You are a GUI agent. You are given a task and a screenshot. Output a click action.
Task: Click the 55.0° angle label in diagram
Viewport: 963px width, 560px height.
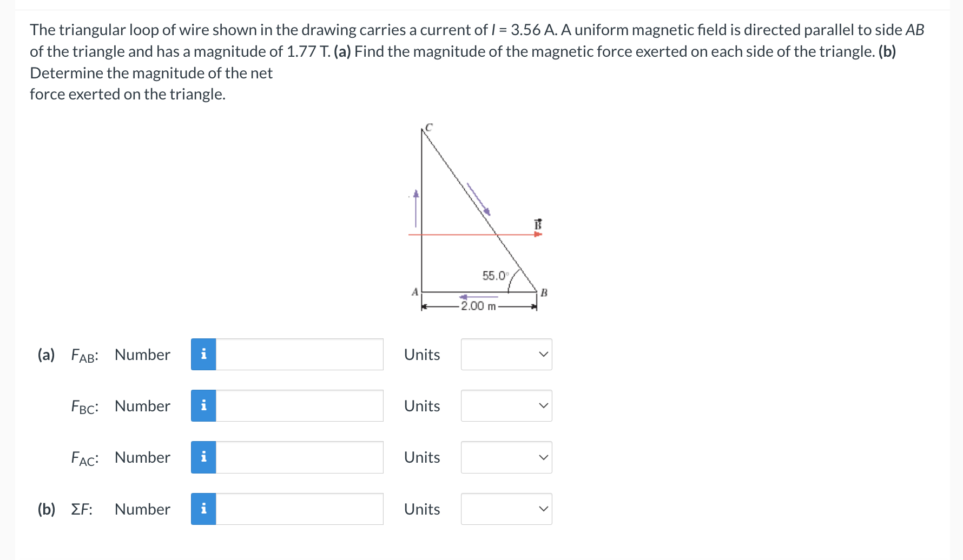(495, 276)
